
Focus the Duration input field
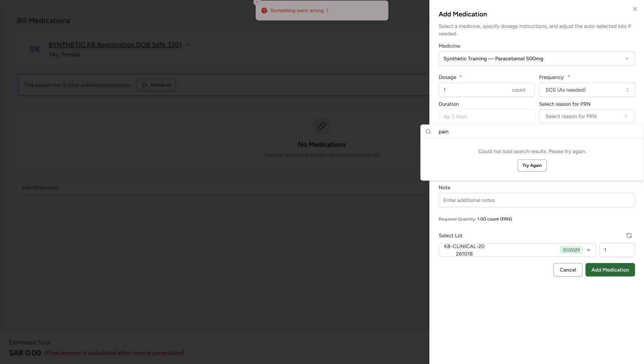point(486,116)
